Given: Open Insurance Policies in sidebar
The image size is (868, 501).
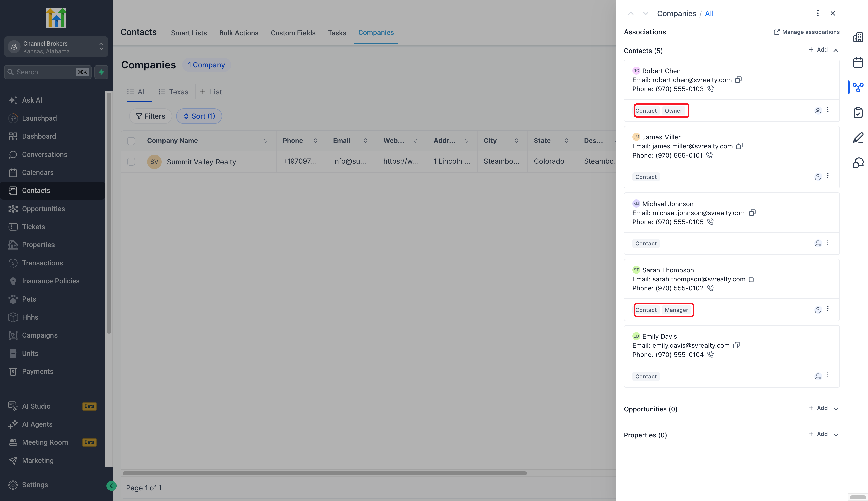Looking at the screenshot, I should tap(50, 281).
